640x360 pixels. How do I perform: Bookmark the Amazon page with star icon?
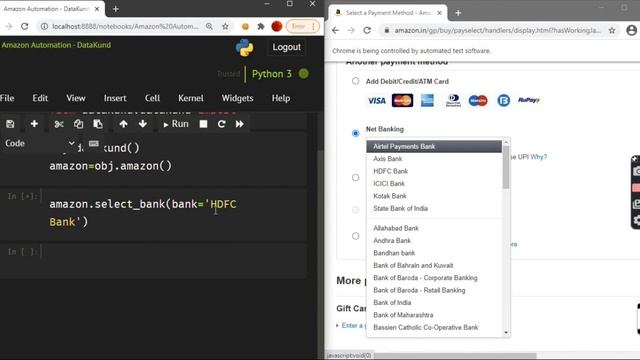point(612,31)
